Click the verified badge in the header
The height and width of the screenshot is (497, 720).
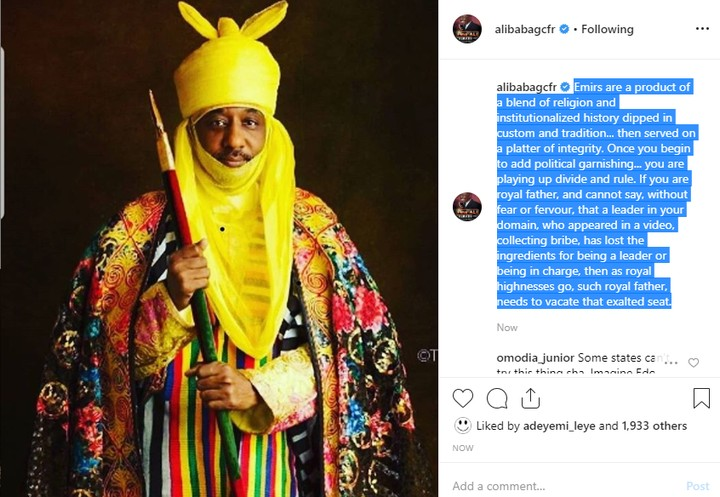565,30
